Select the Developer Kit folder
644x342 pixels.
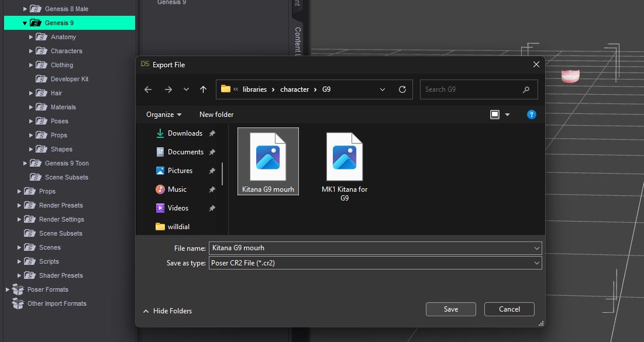[69, 79]
